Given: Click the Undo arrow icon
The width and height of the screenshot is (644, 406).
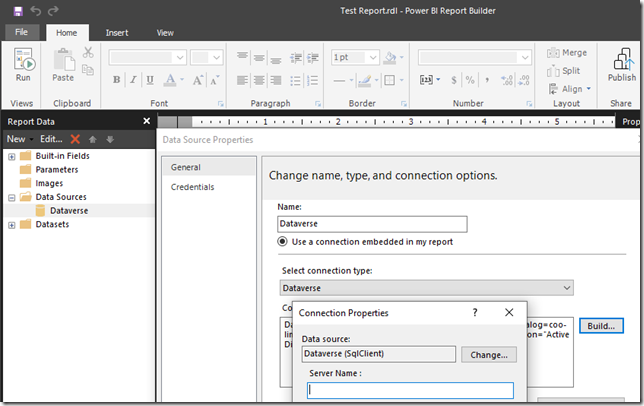Looking at the screenshot, I should [x=35, y=11].
